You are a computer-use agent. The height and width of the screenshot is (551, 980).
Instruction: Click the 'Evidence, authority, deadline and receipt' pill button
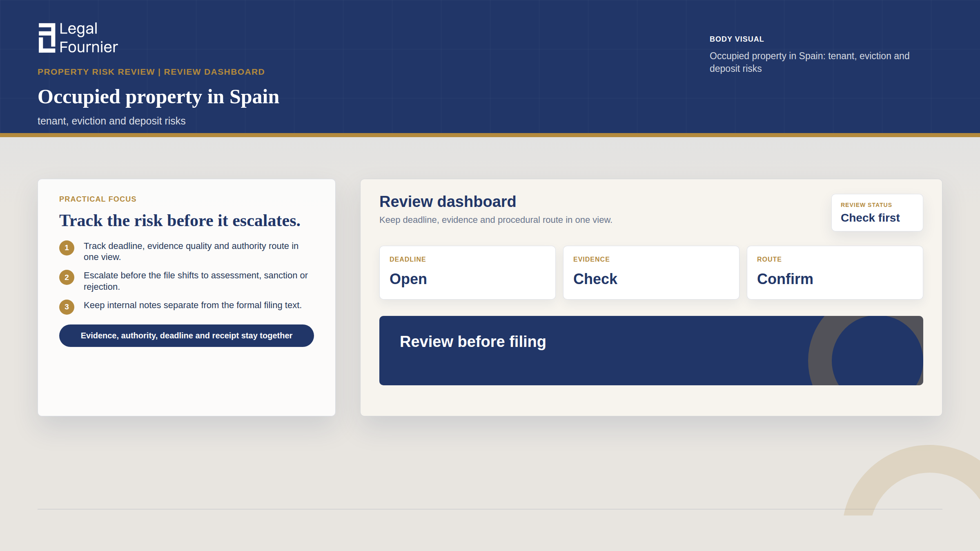187,335
